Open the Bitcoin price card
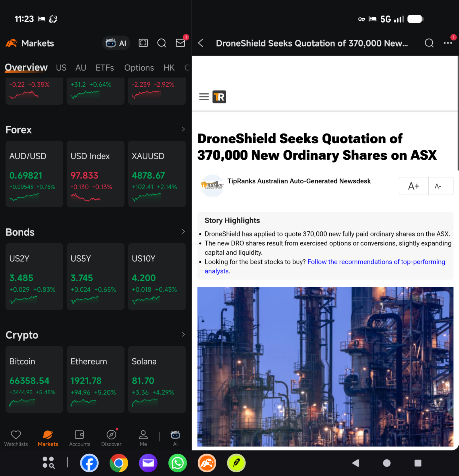Screen dimensions: 459x476 tap(34, 379)
